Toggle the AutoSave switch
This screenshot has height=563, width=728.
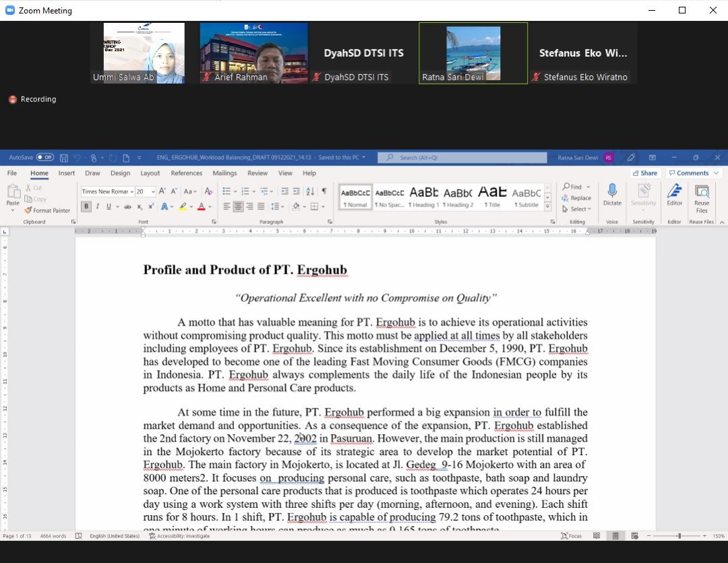tap(45, 158)
